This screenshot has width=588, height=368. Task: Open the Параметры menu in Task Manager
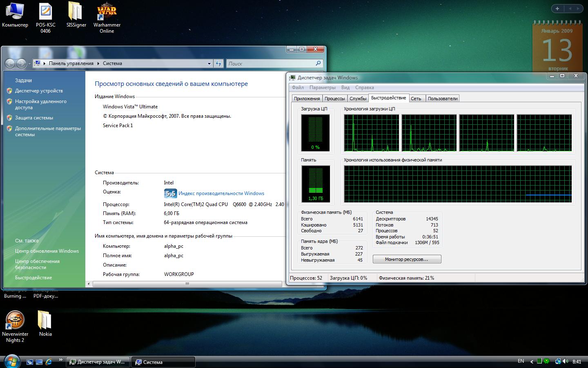pos(322,88)
